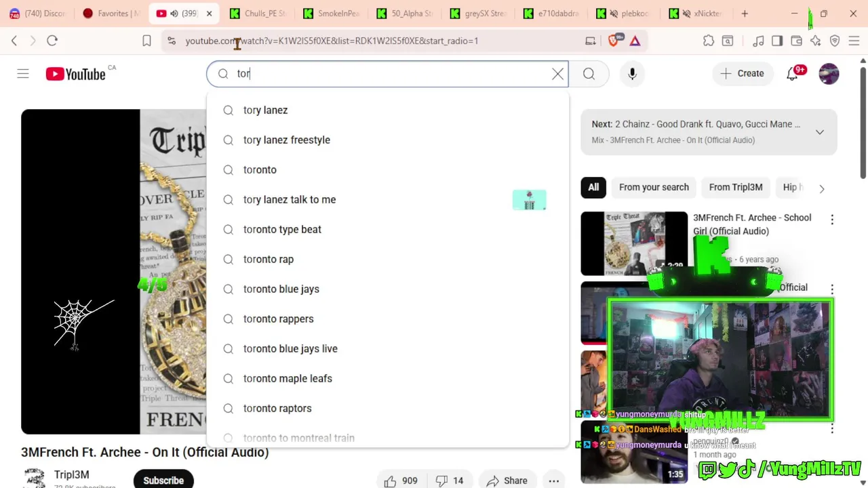Viewport: 868px width, 488px height.
Task: Choose suggestion "toronto blue jays"
Action: (x=388, y=289)
